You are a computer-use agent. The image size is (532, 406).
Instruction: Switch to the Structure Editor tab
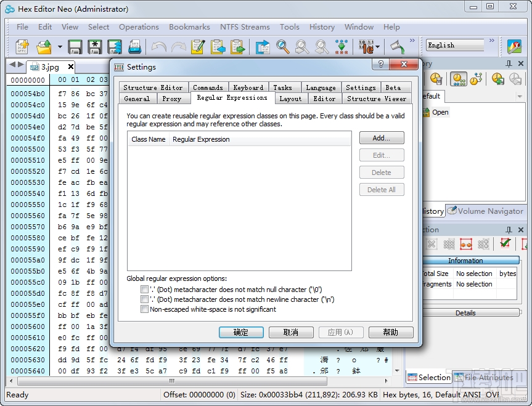pos(153,87)
